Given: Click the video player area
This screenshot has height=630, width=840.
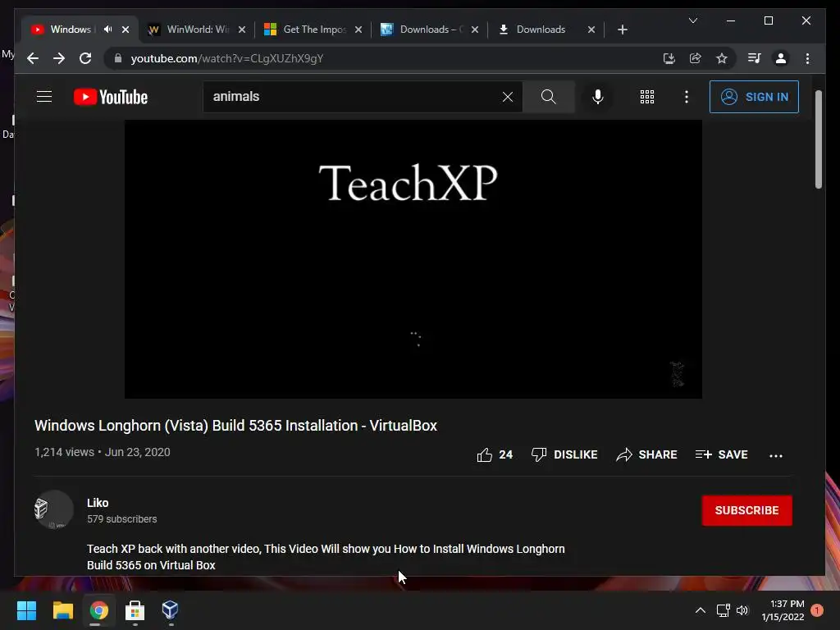Looking at the screenshot, I should [x=413, y=259].
